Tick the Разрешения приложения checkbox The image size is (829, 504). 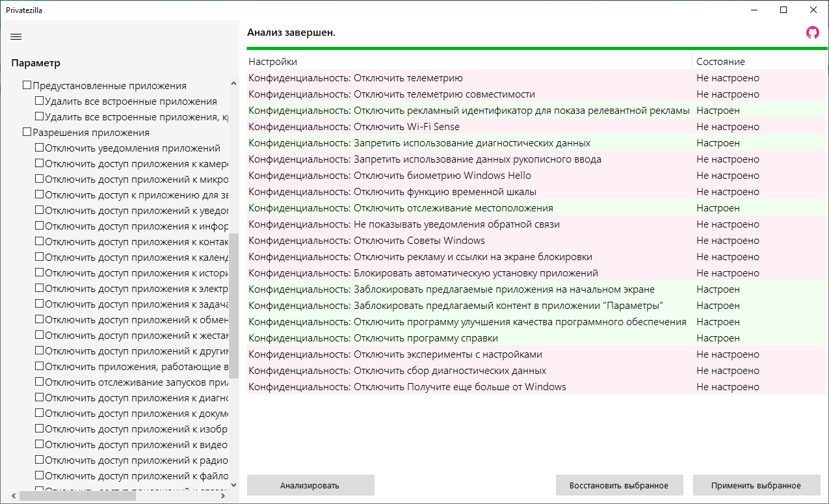(27, 132)
